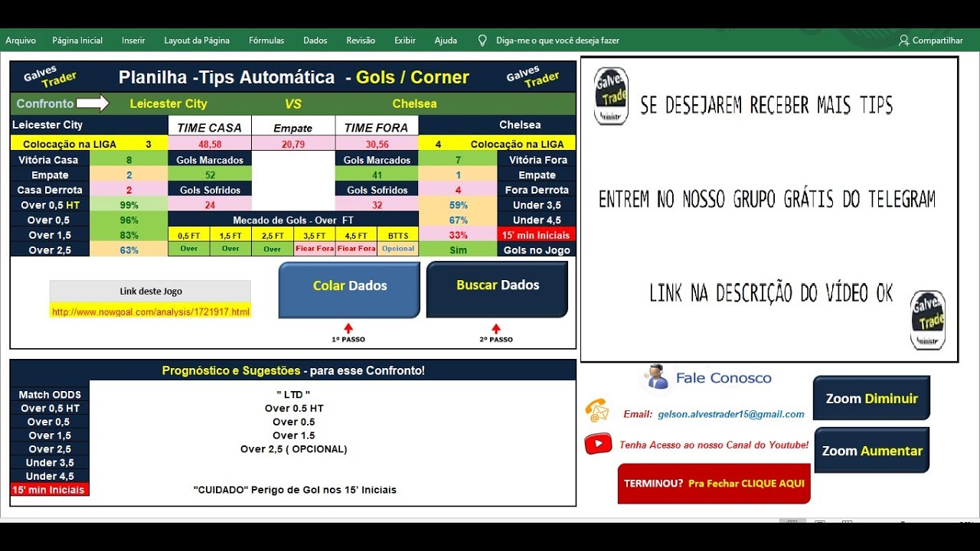Click the YouTube play icon

coord(598,444)
